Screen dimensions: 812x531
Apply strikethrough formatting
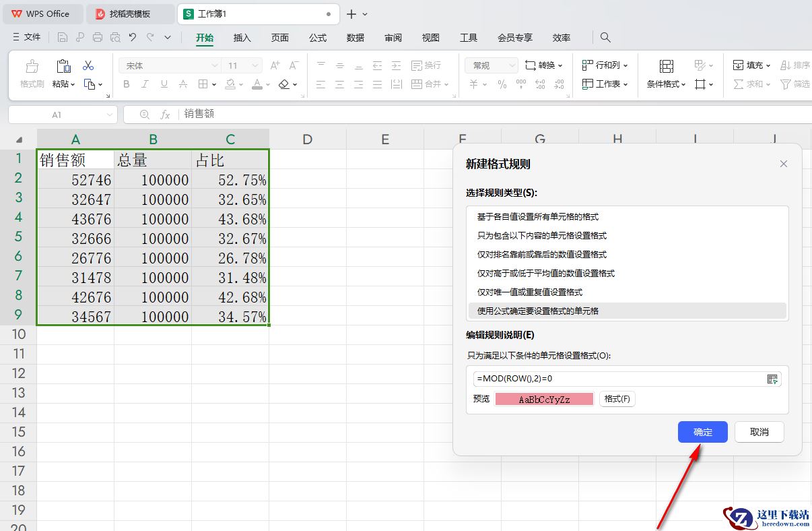pos(183,84)
